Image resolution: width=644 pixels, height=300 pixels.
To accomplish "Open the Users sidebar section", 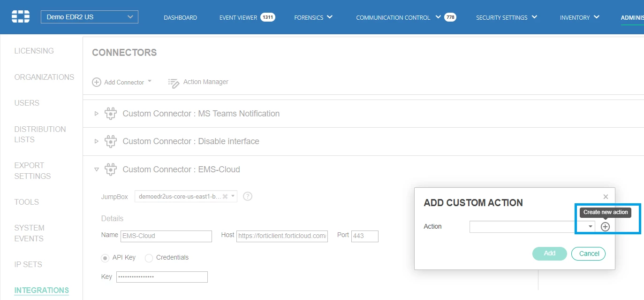I will (x=27, y=103).
